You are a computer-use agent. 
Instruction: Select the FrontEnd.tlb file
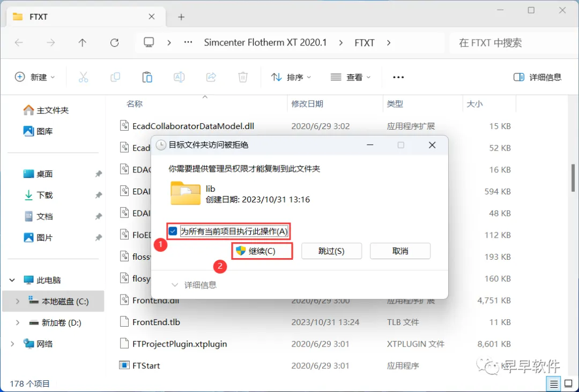[x=156, y=322]
